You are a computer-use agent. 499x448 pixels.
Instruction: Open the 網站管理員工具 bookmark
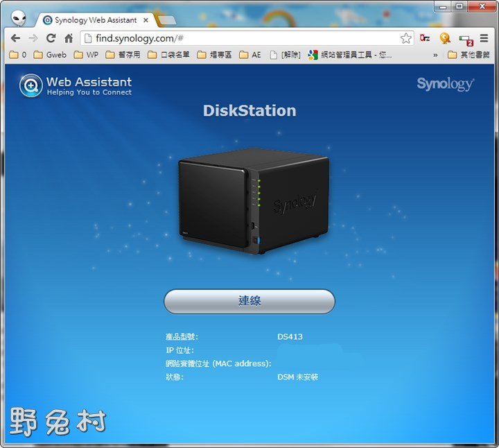(350, 55)
